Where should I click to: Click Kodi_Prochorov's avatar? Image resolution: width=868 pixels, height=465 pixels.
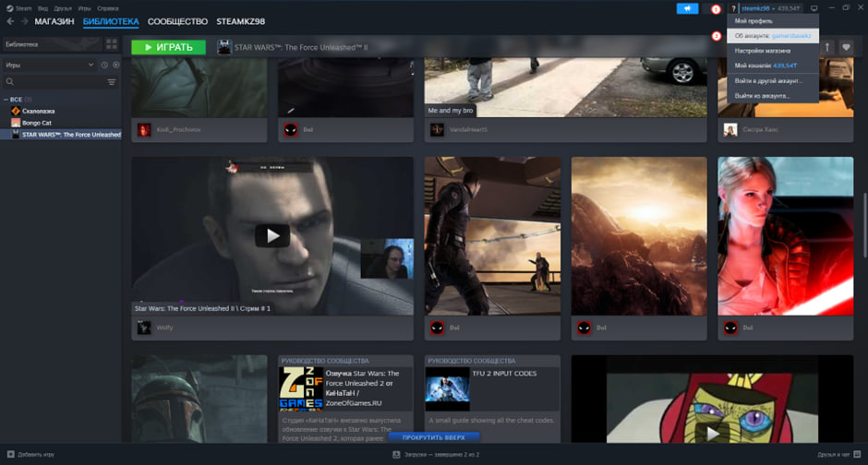pos(144,130)
